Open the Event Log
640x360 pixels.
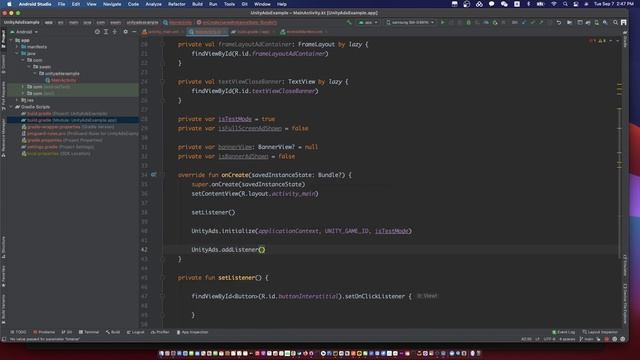(563, 332)
